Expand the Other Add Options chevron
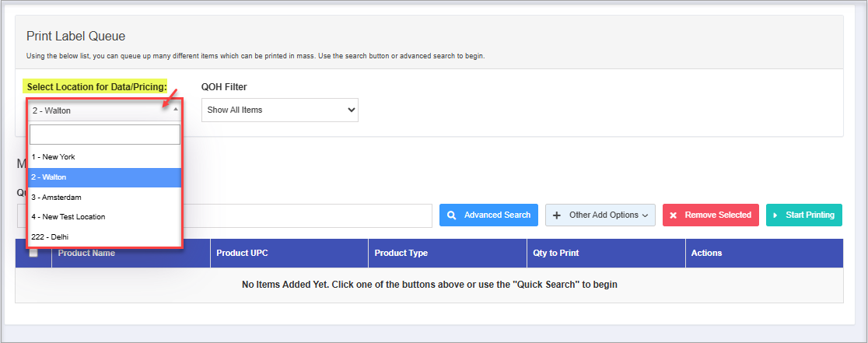The image size is (868, 343). point(646,215)
